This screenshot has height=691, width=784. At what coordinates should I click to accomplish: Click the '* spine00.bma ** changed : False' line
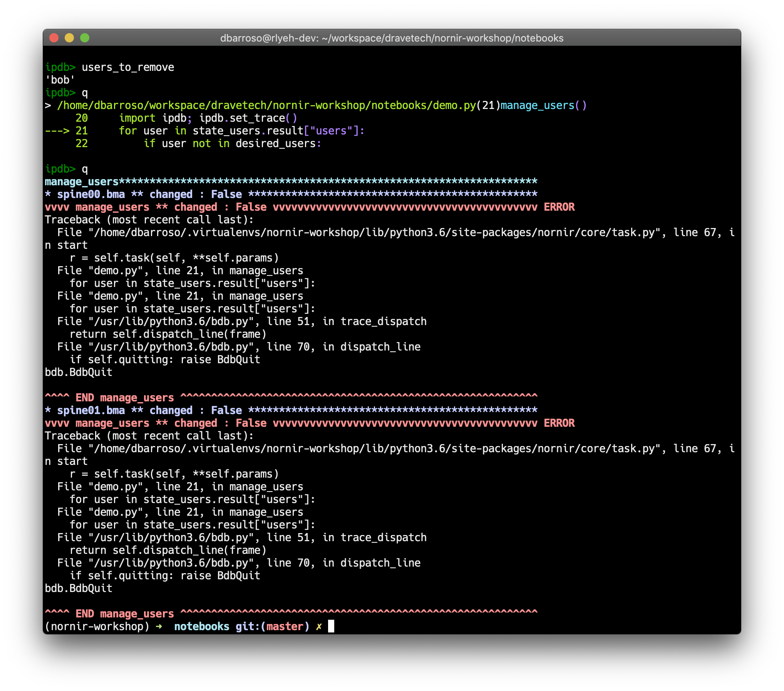291,194
